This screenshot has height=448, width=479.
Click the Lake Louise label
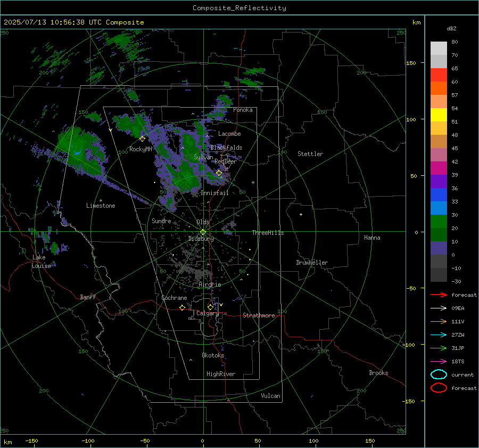(x=41, y=262)
